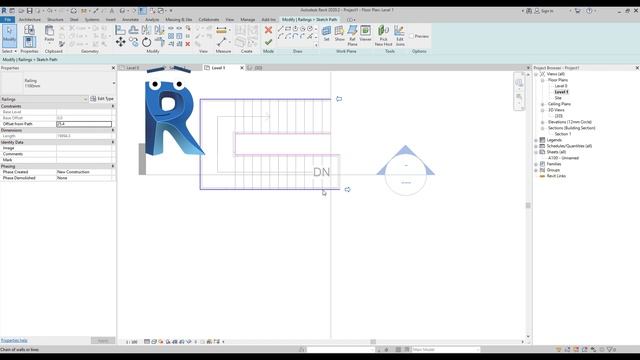Click the 1:100 view scale control
This screenshot has width=640, height=360.
pyautogui.click(x=131, y=342)
